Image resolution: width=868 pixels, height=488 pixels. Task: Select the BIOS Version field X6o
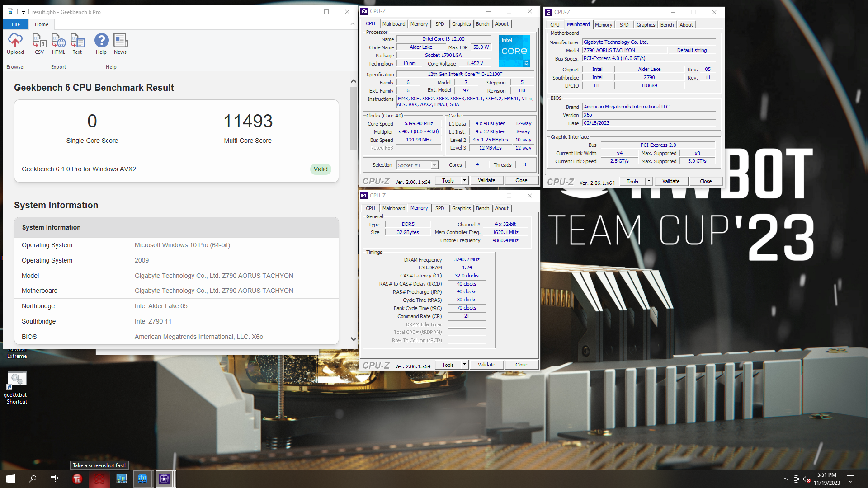649,115
